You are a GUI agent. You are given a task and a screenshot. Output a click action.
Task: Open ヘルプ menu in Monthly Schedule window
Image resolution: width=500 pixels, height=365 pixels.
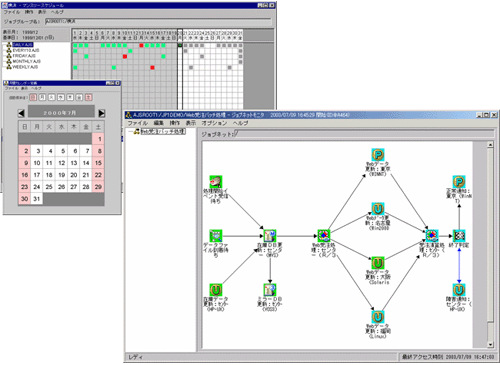point(57,12)
